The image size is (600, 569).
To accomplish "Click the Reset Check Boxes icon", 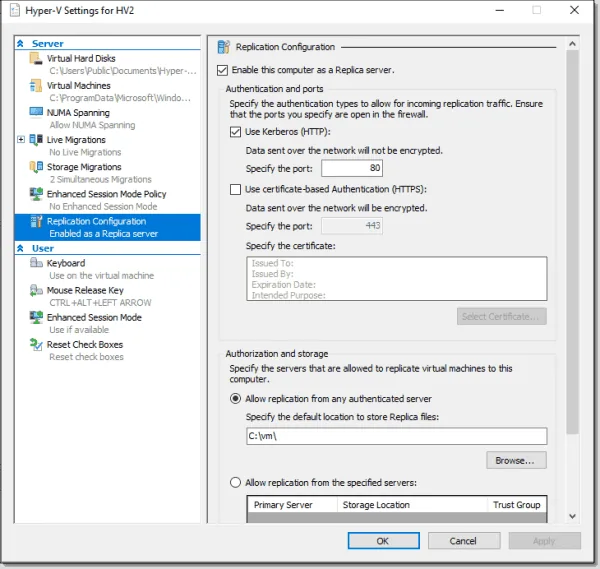I will point(36,344).
